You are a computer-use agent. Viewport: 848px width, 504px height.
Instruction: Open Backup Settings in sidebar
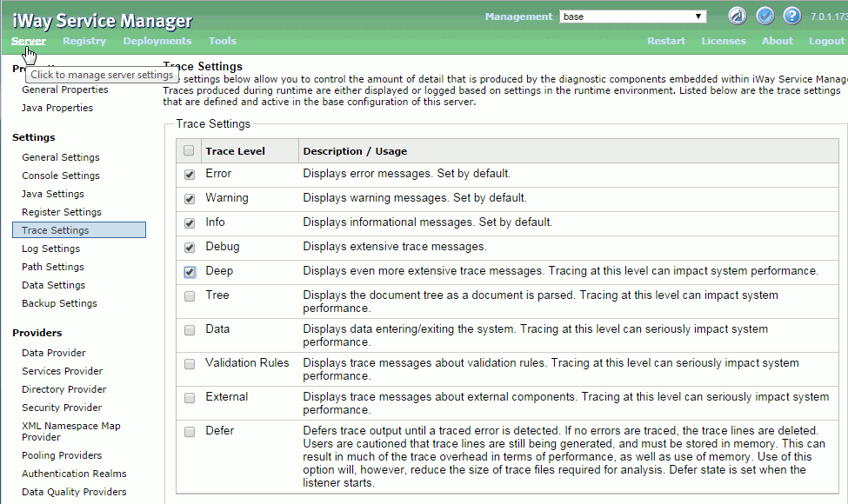59,303
